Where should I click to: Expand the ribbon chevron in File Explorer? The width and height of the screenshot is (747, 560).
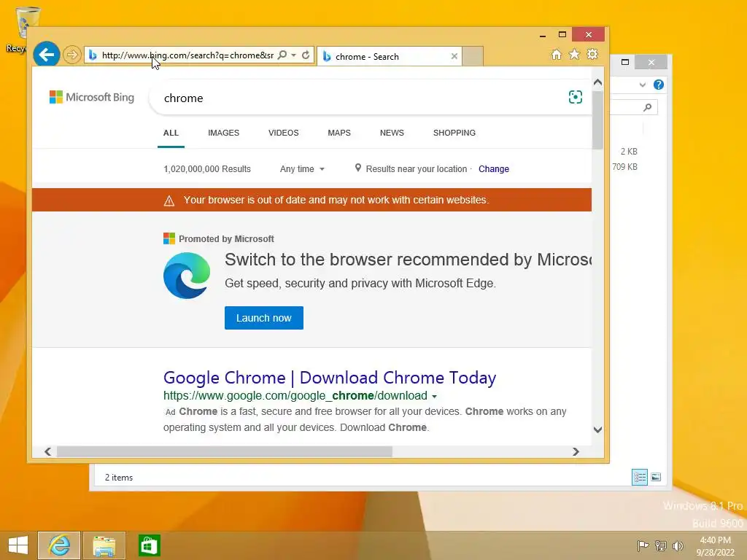click(643, 85)
